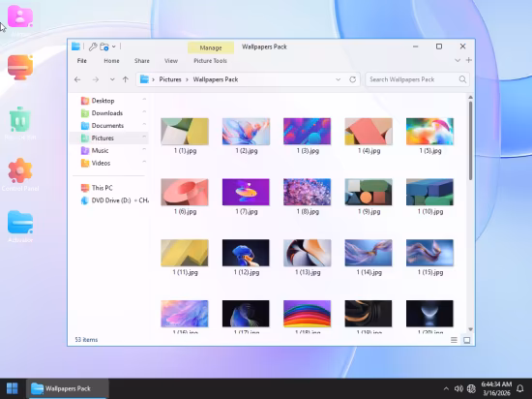Click the pin icon next to Downloads
Viewport: 532px width, 399px height.
tap(144, 112)
